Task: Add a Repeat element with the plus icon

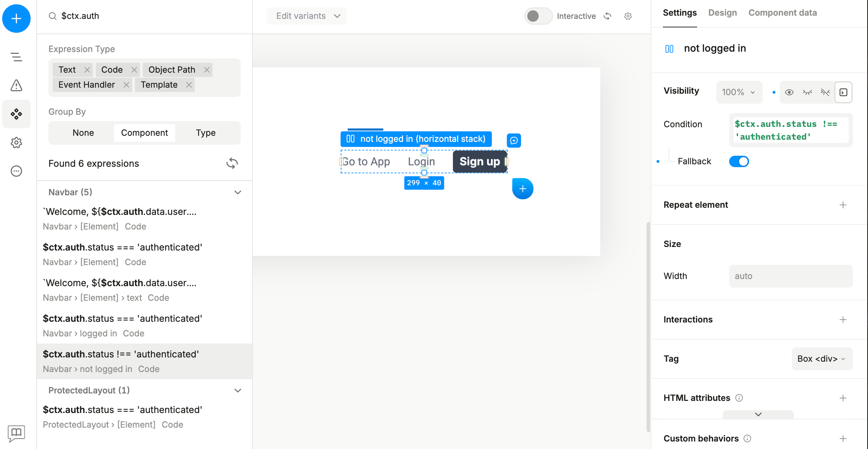Action: click(x=843, y=205)
